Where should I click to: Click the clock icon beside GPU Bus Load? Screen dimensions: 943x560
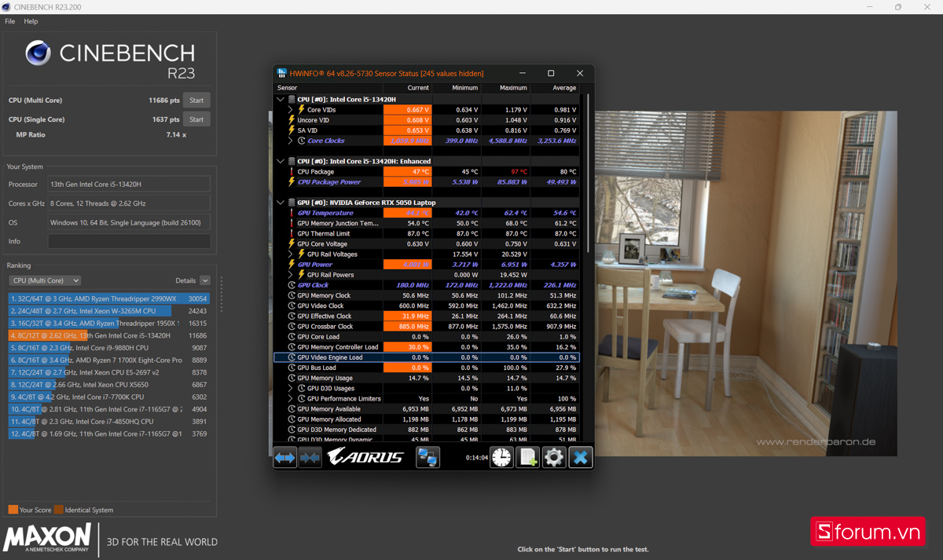(292, 368)
